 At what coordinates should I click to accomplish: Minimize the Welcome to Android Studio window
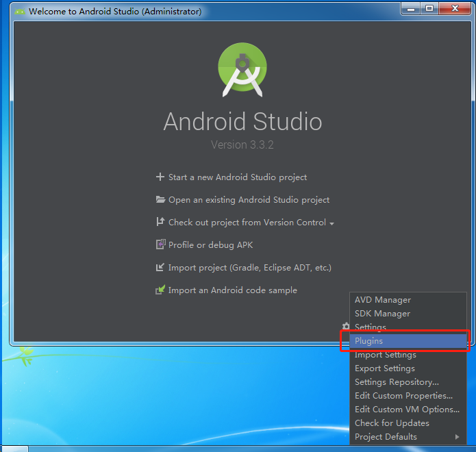[x=411, y=8]
